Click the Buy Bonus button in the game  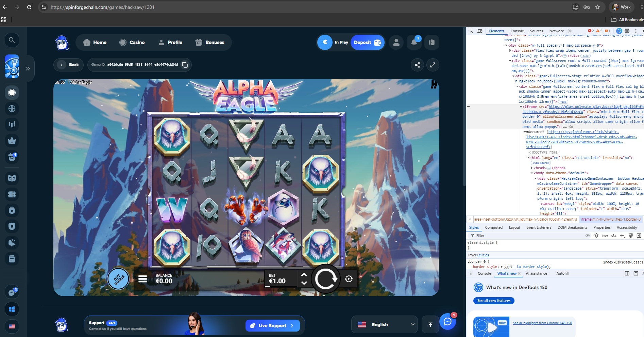tap(118, 279)
